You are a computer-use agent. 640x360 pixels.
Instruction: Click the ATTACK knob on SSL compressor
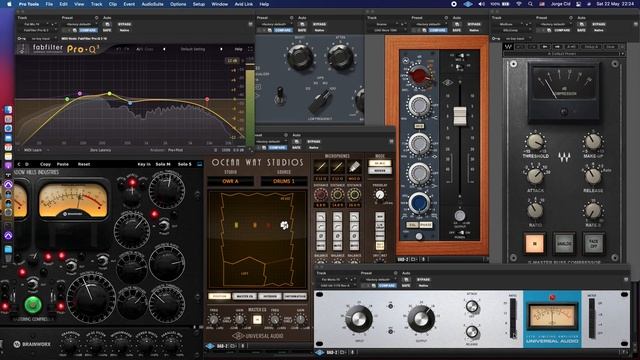click(535, 176)
